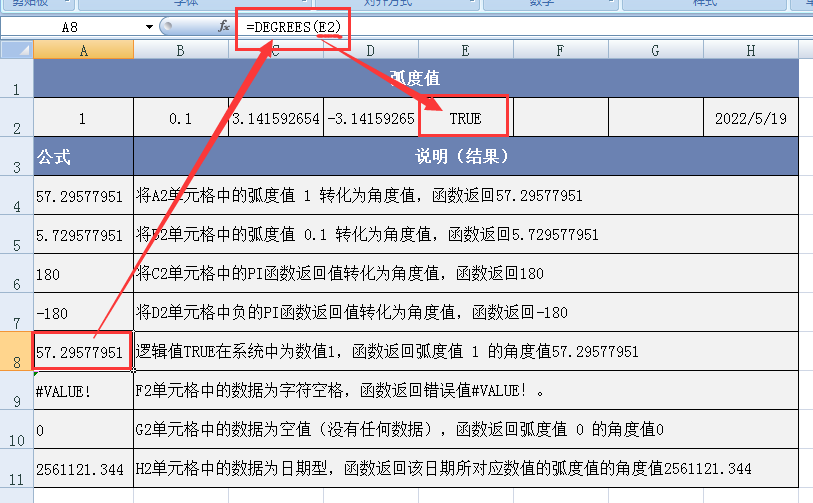Select row 11 header
Image resolution: width=813 pixels, height=503 pixels.
[x=17, y=468]
